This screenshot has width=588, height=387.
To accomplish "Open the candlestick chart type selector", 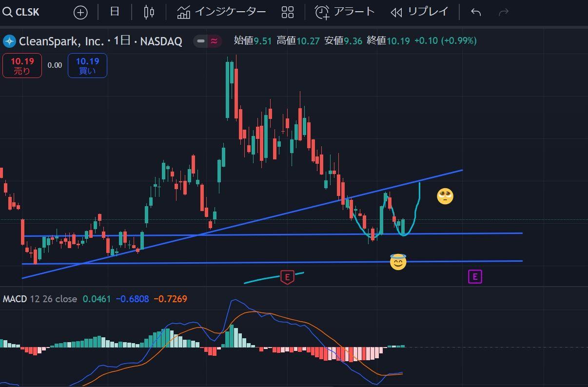I will coord(149,12).
